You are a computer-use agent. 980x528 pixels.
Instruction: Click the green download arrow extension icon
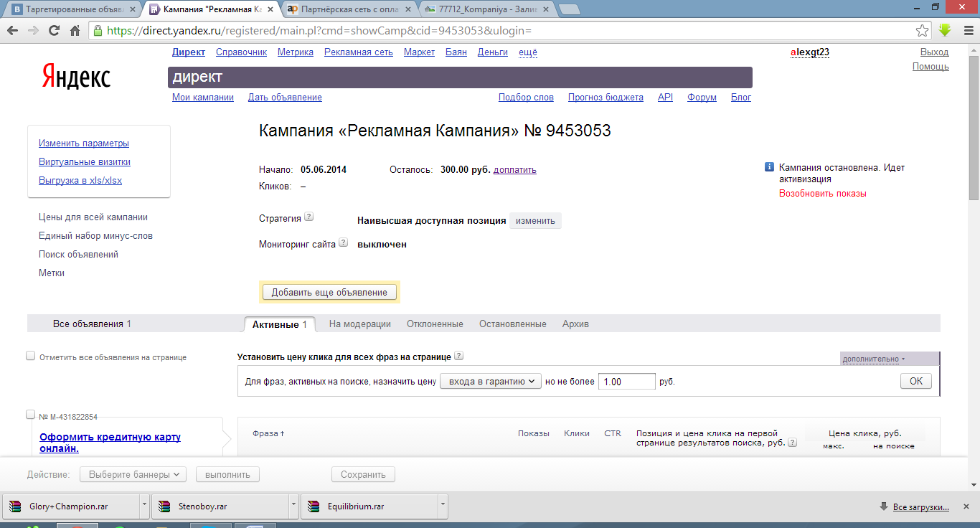coord(945,31)
